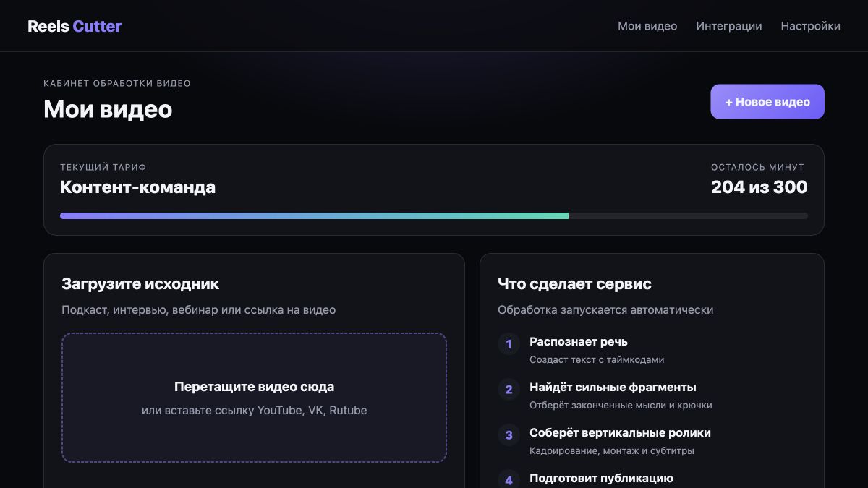Click the + Новое видео button
This screenshot has height=488, width=868.
click(x=767, y=102)
